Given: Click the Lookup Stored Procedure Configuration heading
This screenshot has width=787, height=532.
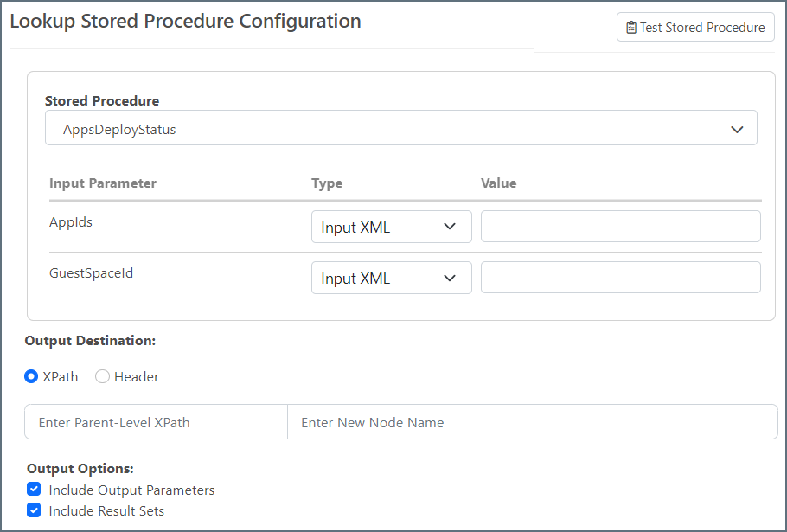Looking at the screenshot, I should coord(185,22).
